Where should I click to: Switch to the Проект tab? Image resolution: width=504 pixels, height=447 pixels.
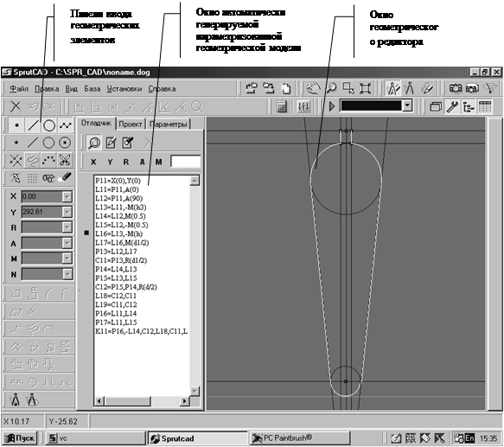click(x=131, y=125)
